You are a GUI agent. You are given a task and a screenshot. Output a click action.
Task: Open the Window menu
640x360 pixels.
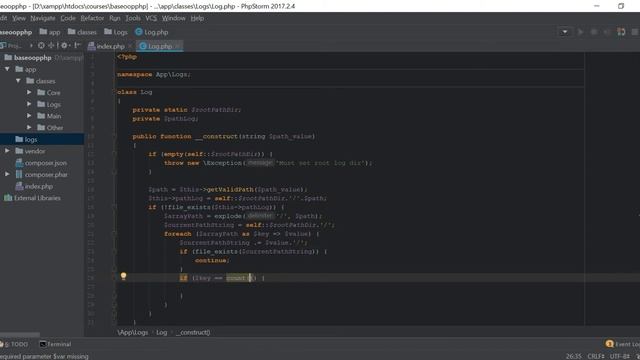pos(173,18)
